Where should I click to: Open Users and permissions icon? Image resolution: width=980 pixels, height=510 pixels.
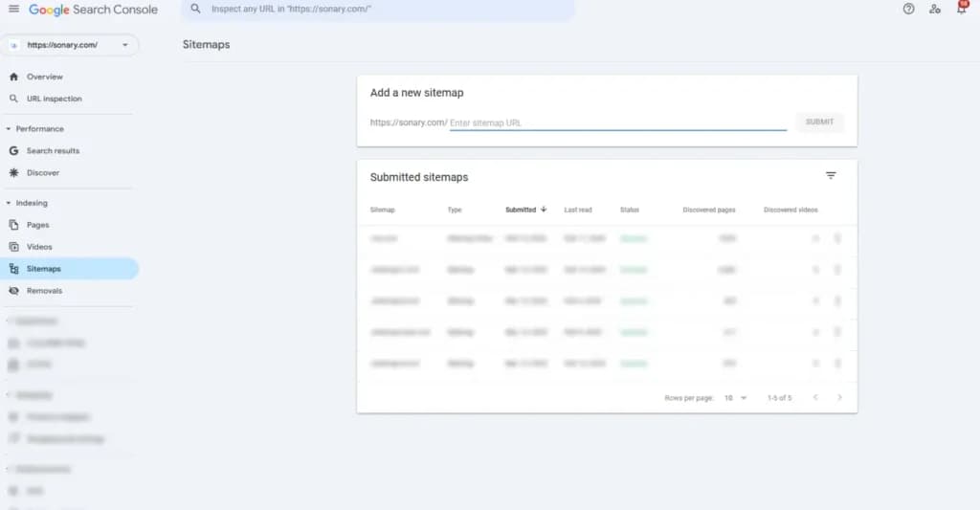pyautogui.click(x=935, y=9)
